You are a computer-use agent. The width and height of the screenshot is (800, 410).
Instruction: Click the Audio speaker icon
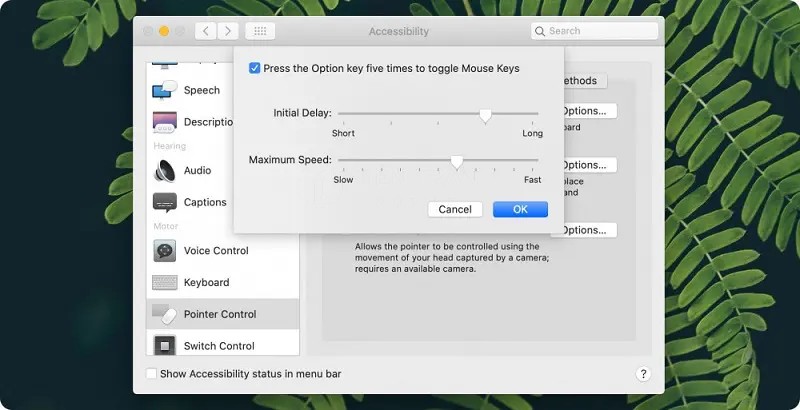(165, 171)
